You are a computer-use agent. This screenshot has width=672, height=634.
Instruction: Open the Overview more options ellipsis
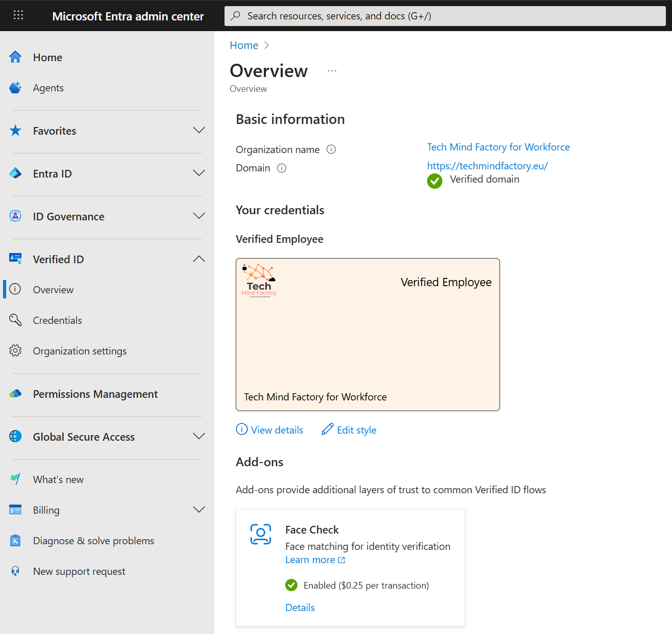pos(332,71)
